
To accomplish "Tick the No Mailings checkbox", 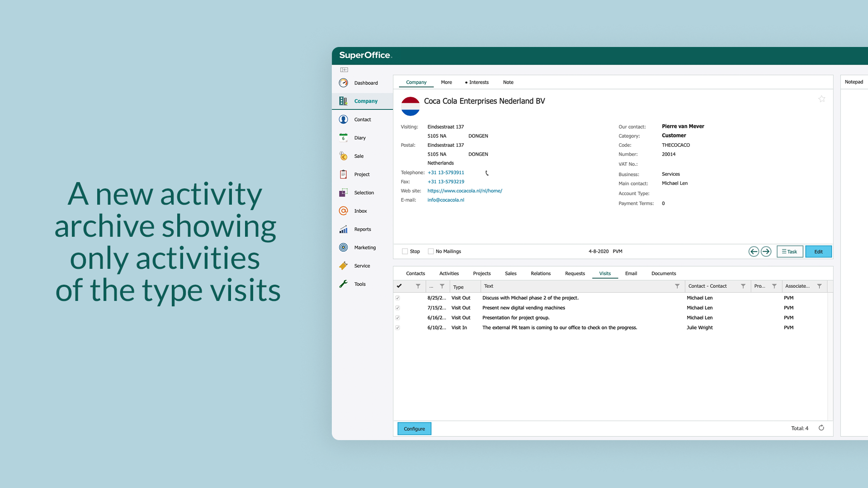I will [x=431, y=251].
